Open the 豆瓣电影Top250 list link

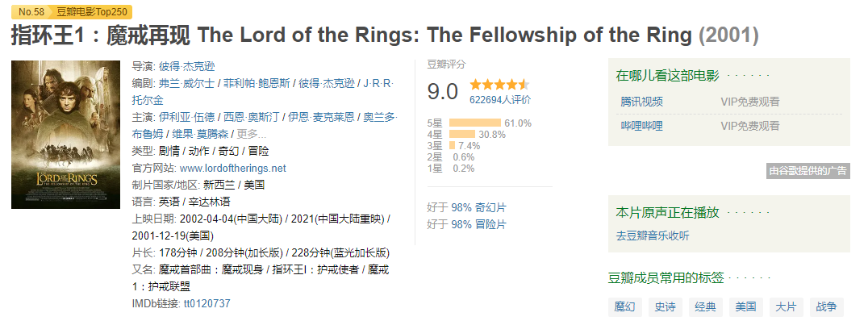click(91, 11)
